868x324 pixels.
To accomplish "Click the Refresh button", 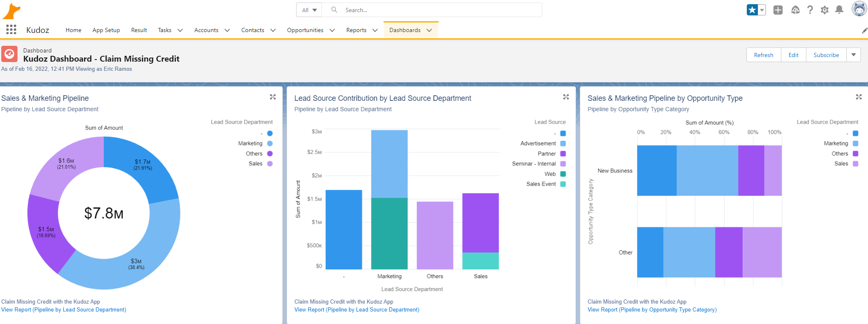I will 763,55.
